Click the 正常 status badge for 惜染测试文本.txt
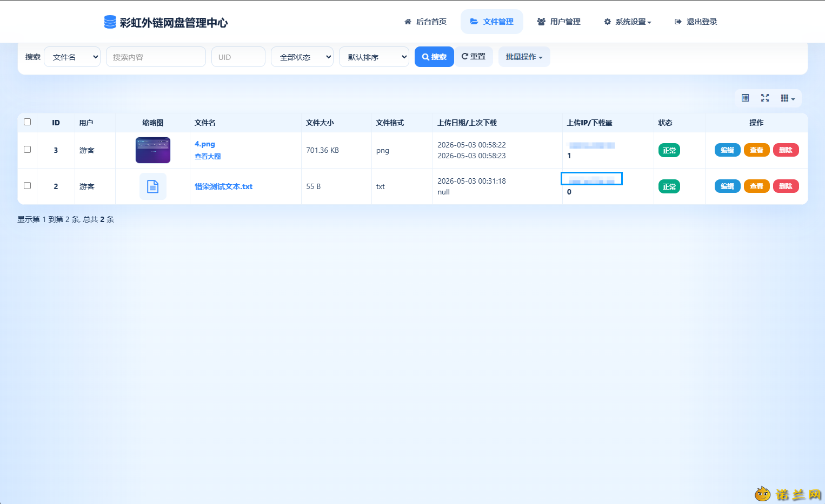 pyautogui.click(x=669, y=187)
